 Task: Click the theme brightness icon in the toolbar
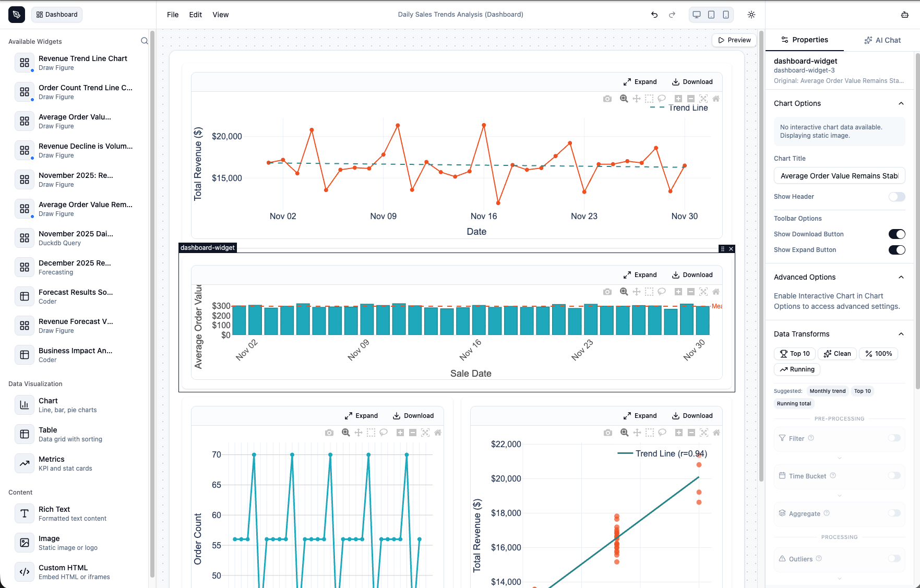click(x=751, y=15)
